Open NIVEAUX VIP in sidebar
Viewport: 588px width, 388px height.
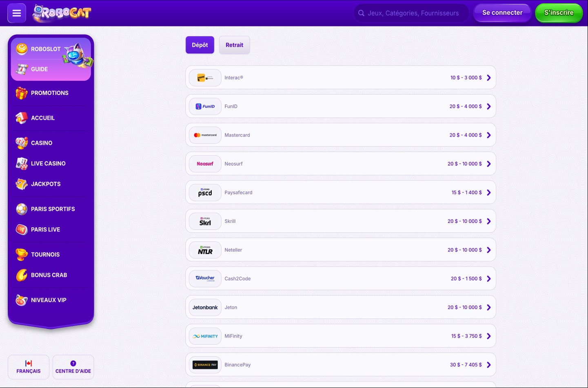click(x=49, y=300)
